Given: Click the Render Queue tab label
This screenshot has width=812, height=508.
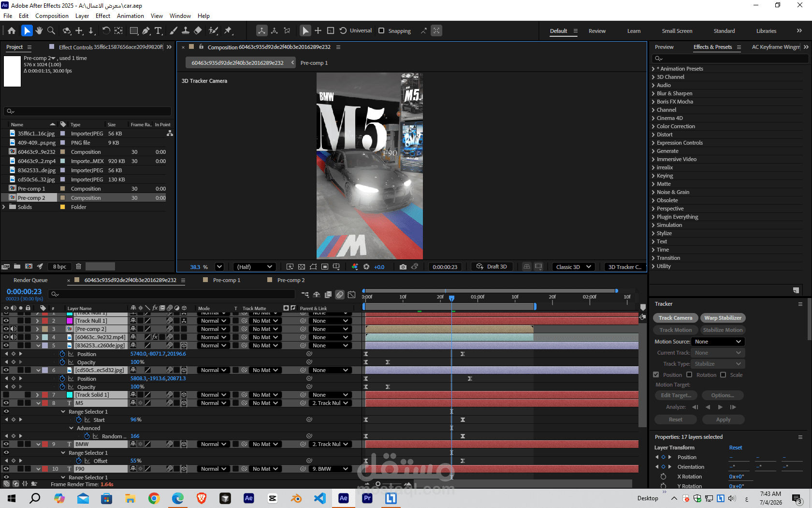Looking at the screenshot, I should click(30, 280).
